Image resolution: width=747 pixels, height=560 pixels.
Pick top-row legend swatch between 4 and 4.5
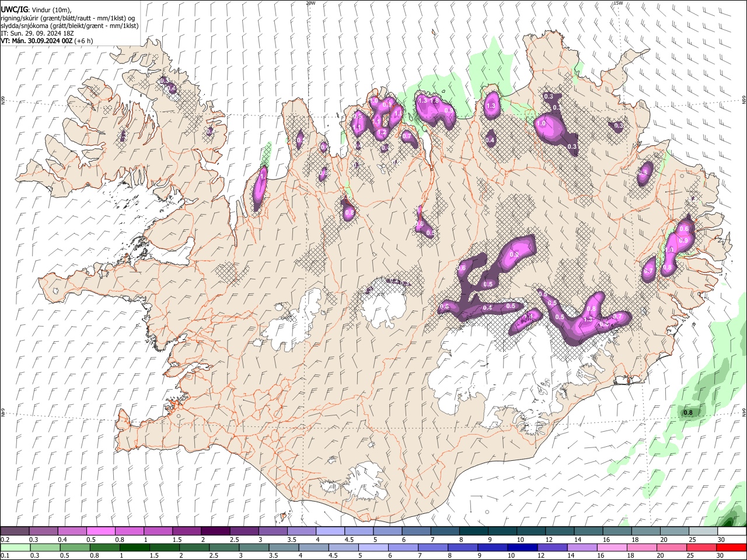tap(330, 531)
